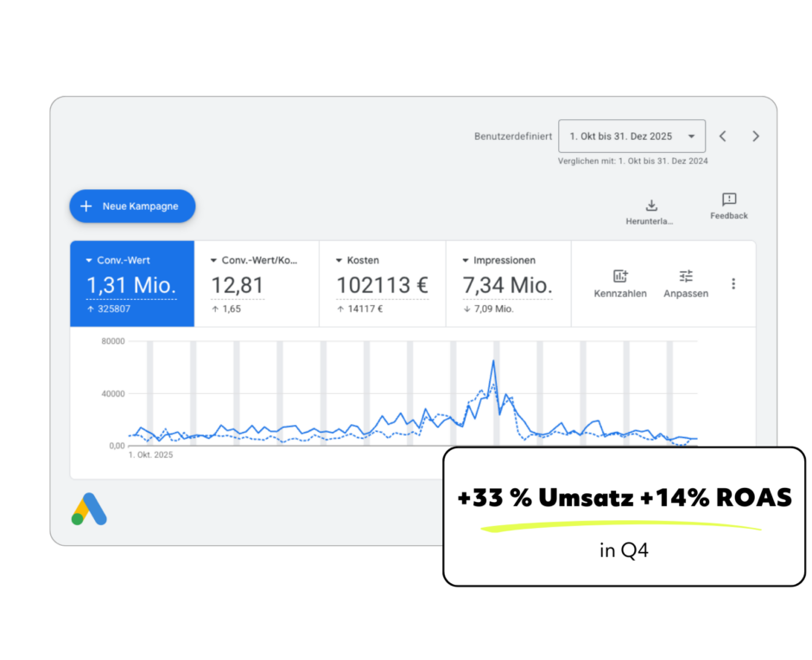Viewport: 812px width, 660px height.
Task: Open the three-dot more options menu
Action: (733, 283)
